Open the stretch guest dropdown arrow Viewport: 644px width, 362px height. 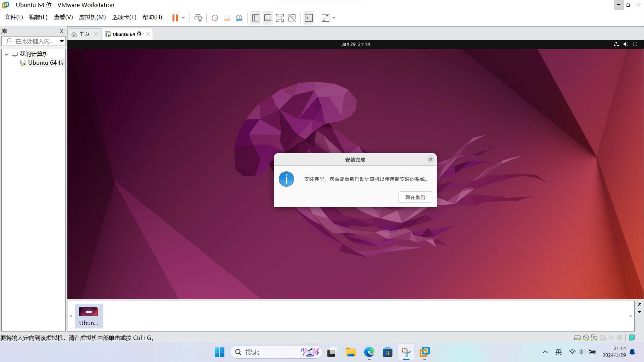click(x=334, y=18)
